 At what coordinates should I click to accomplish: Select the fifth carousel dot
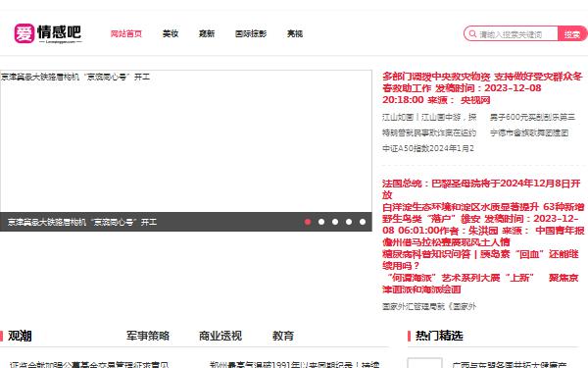(363, 222)
